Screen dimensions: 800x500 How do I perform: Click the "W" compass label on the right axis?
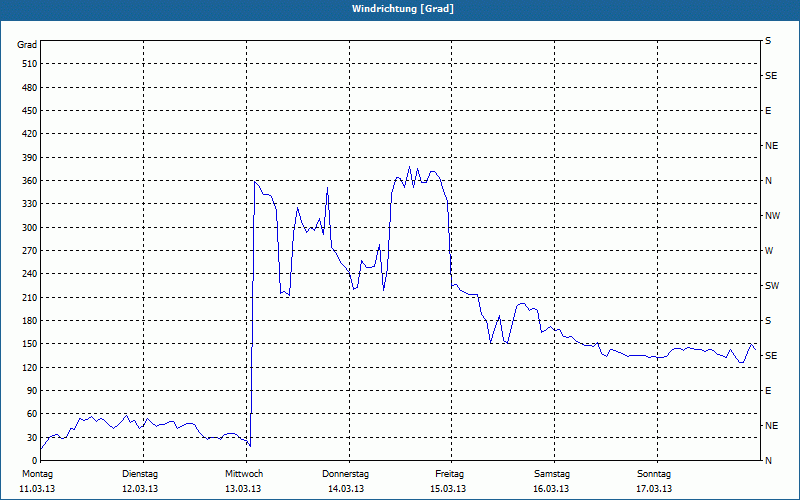tap(769, 251)
